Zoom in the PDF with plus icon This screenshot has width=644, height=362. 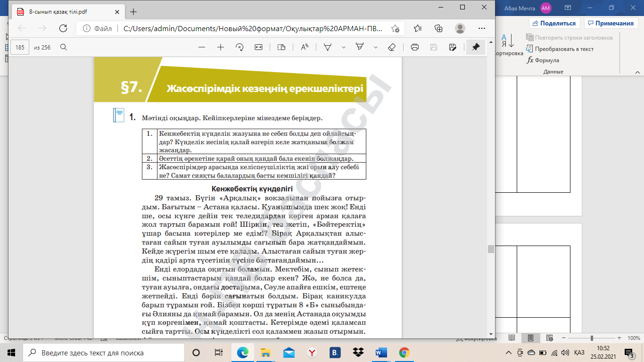(220, 47)
